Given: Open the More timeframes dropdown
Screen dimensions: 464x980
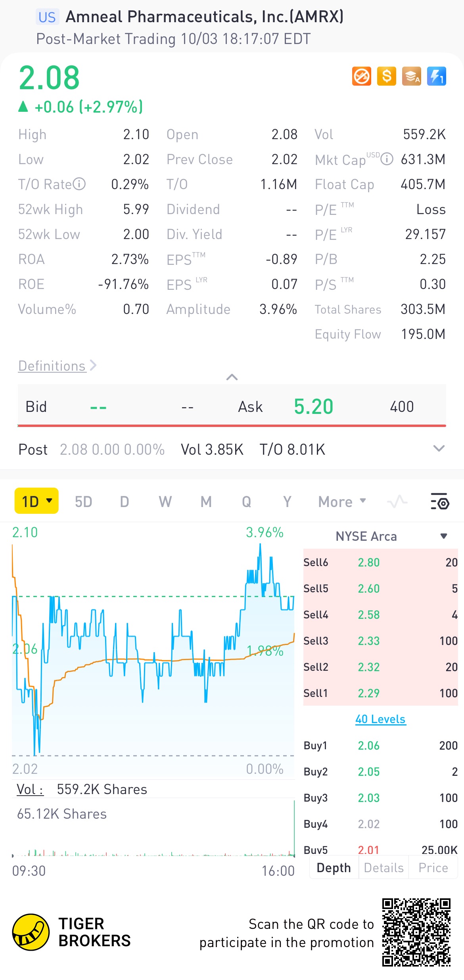Looking at the screenshot, I should tap(342, 501).
